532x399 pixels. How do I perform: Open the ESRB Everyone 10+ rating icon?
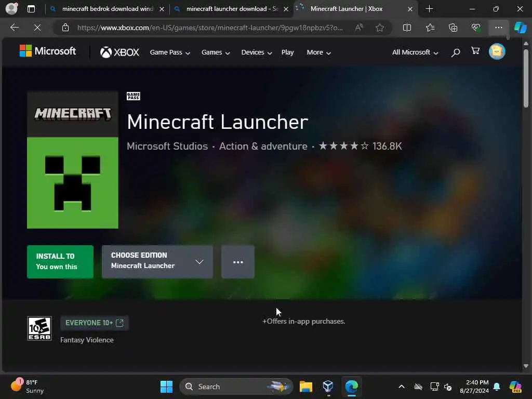tap(39, 328)
